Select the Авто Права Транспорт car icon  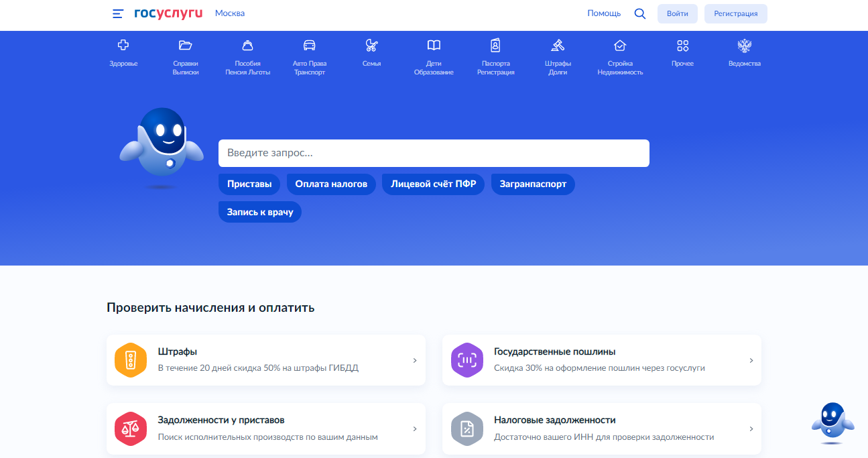pos(309,46)
